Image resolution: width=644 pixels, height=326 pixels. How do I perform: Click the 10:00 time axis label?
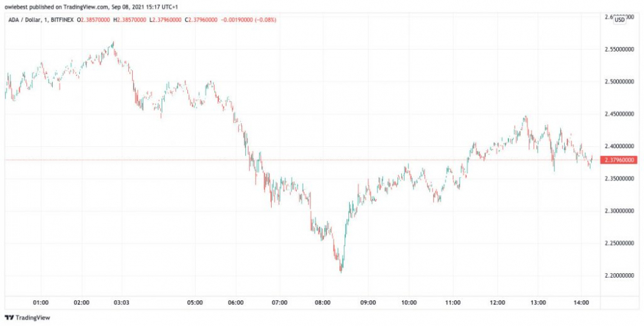[x=410, y=303]
